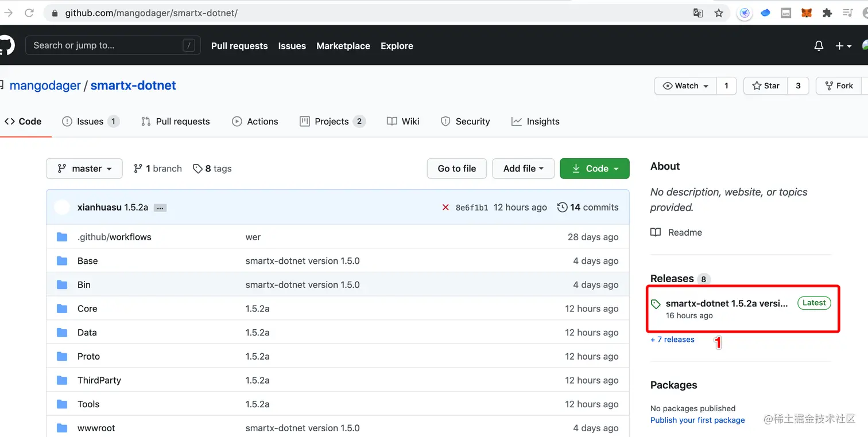Viewport: 868px width, 437px height.
Task: Click the browser address bar URL
Action: tap(151, 13)
